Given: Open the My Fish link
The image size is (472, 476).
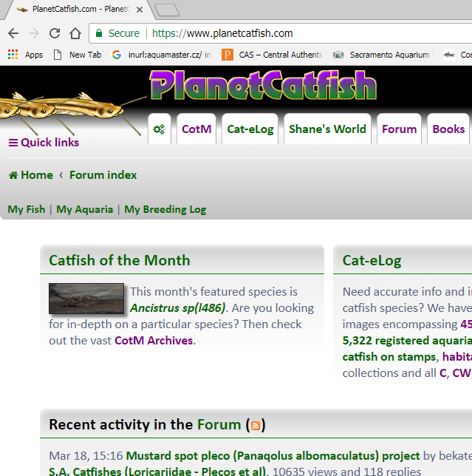Looking at the screenshot, I should (27, 209).
